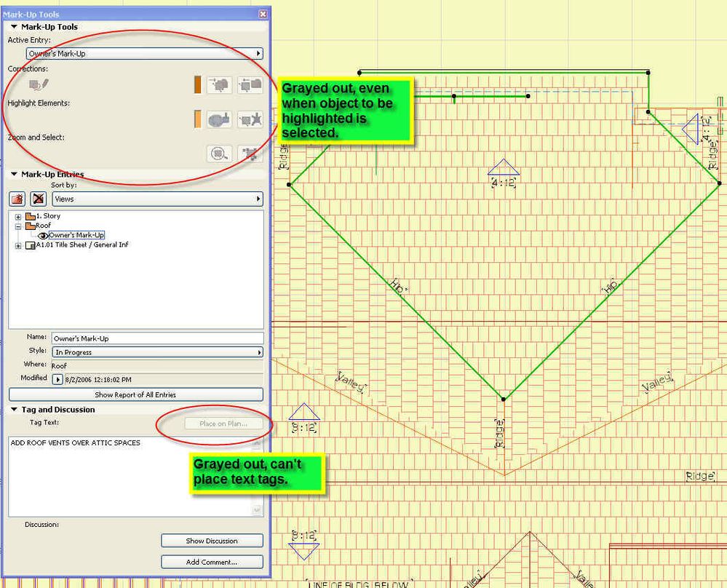
Task: Open the Modified date arrow popup
Action: pos(57,379)
